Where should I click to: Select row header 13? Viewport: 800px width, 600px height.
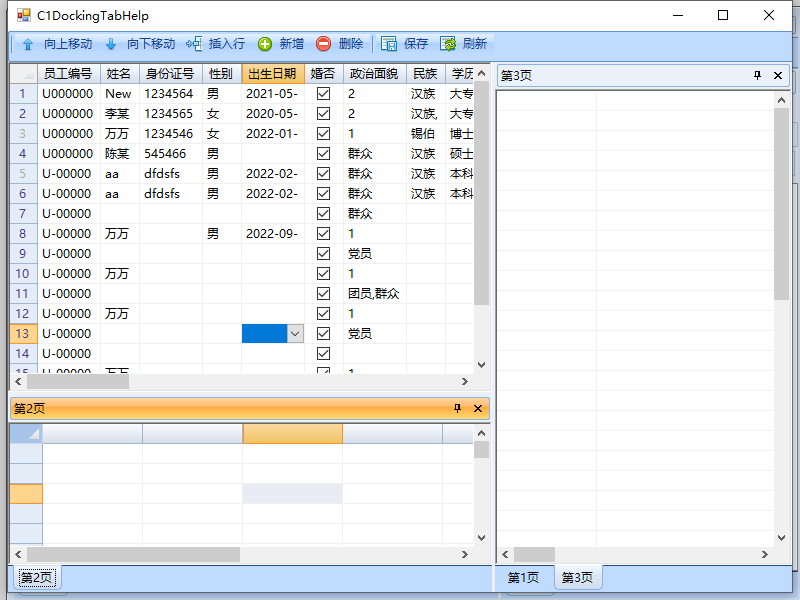[x=23, y=333]
